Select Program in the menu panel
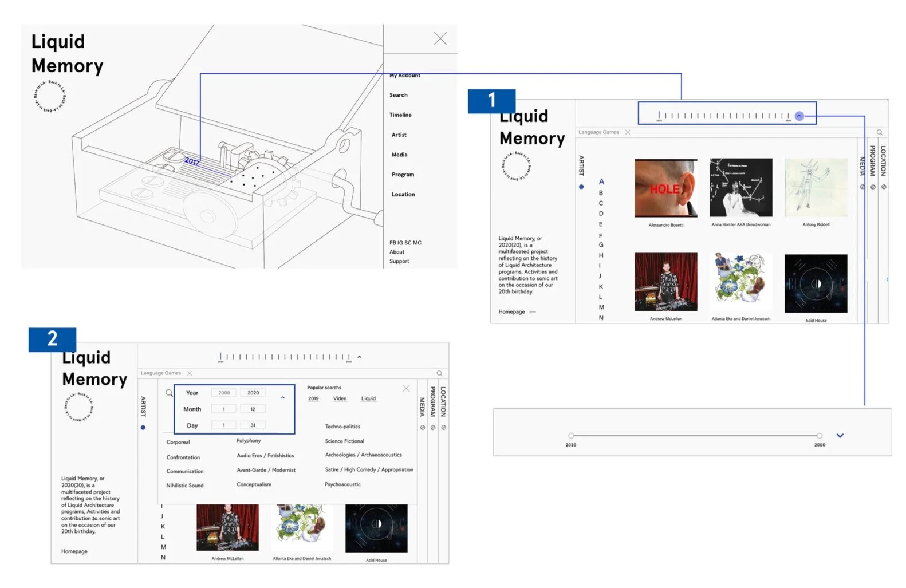 pyautogui.click(x=403, y=175)
